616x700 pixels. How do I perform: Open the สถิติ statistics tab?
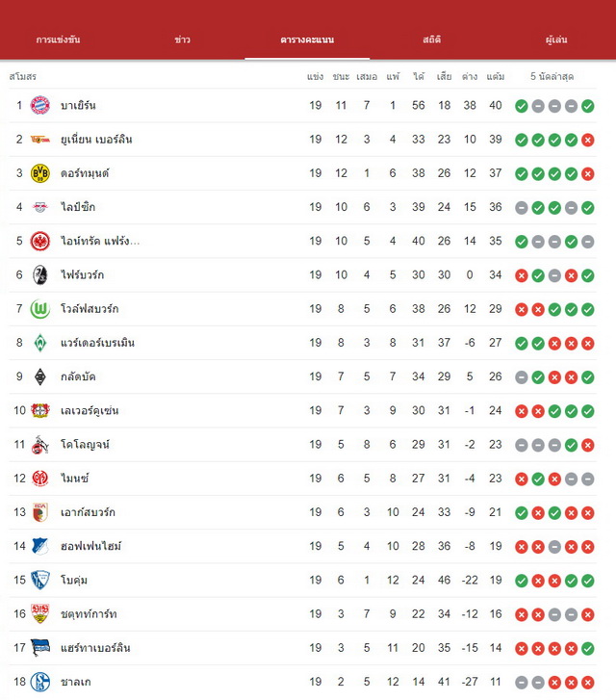coord(431,39)
